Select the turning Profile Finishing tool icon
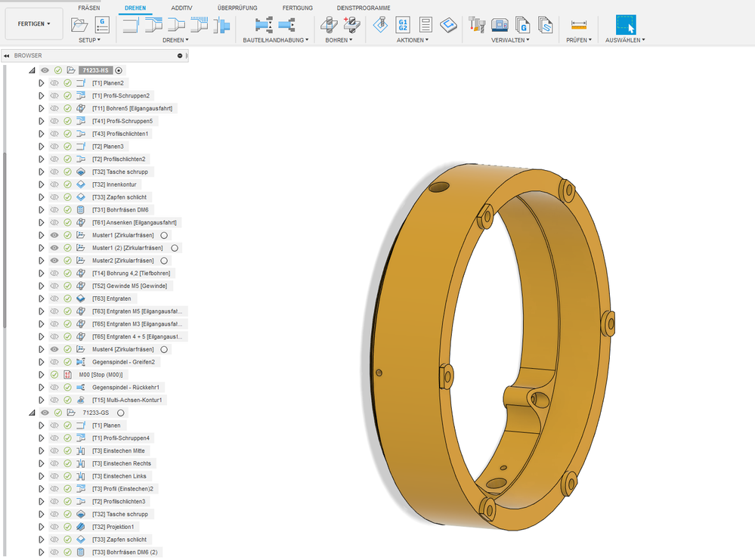Viewport: 755px width, 560px height. (176, 24)
